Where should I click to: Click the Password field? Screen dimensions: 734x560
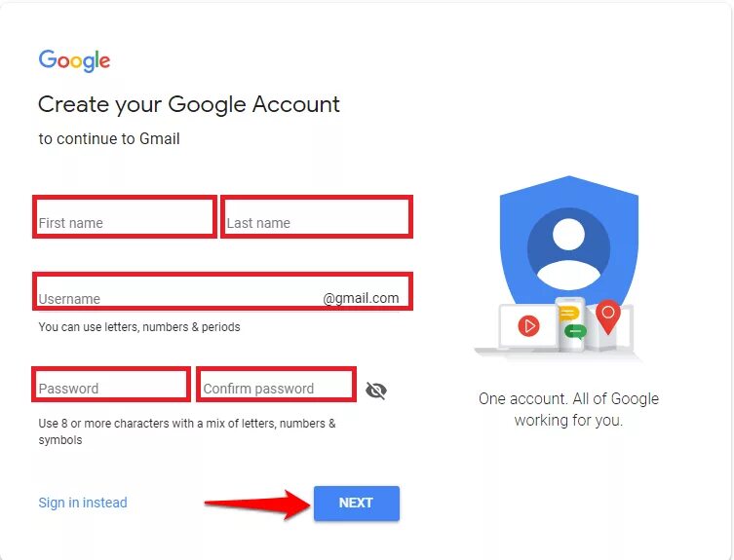111,384
